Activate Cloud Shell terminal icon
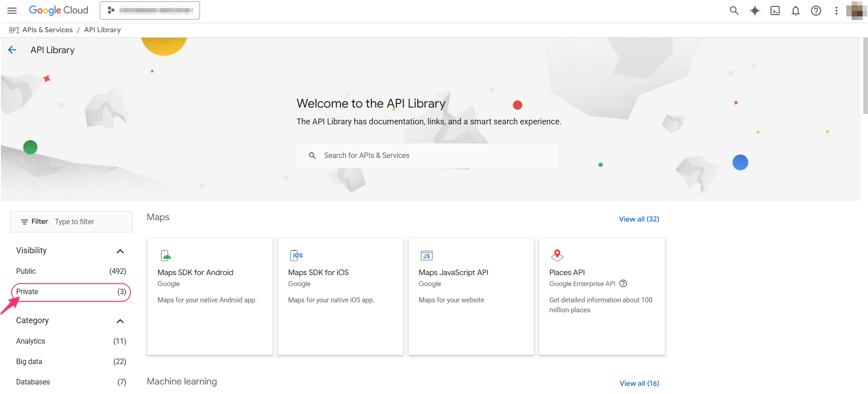 [x=775, y=10]
